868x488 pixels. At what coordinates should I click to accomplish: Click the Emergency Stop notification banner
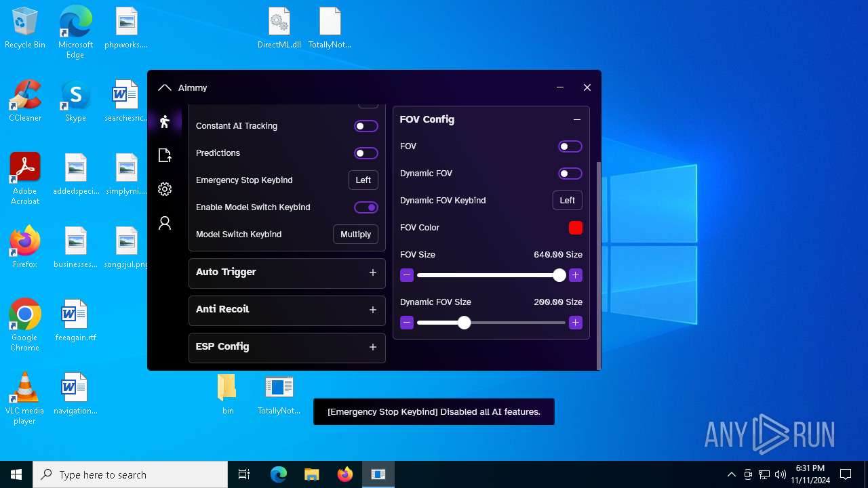click(x=434, y=412)
